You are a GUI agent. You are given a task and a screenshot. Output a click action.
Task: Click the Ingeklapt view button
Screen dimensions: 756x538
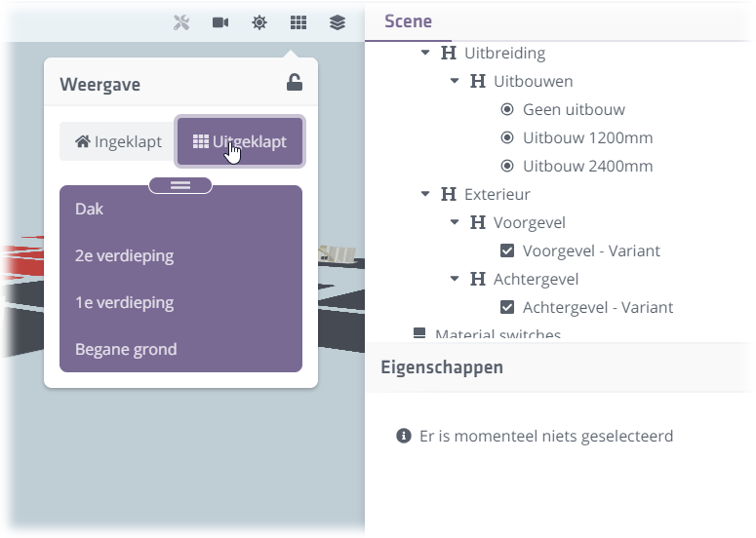(x=118, y=141)
